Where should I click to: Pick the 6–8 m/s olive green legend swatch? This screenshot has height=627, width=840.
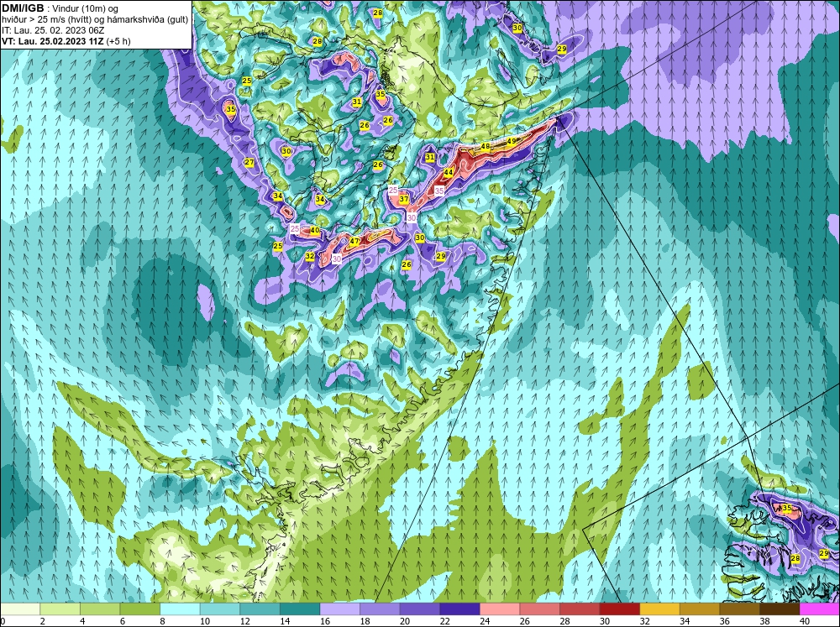(139, 609)
